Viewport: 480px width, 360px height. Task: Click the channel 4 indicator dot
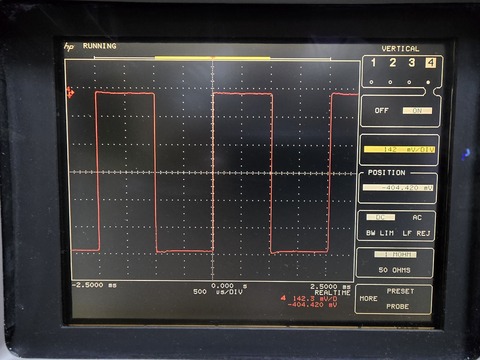tap(428, 82)
